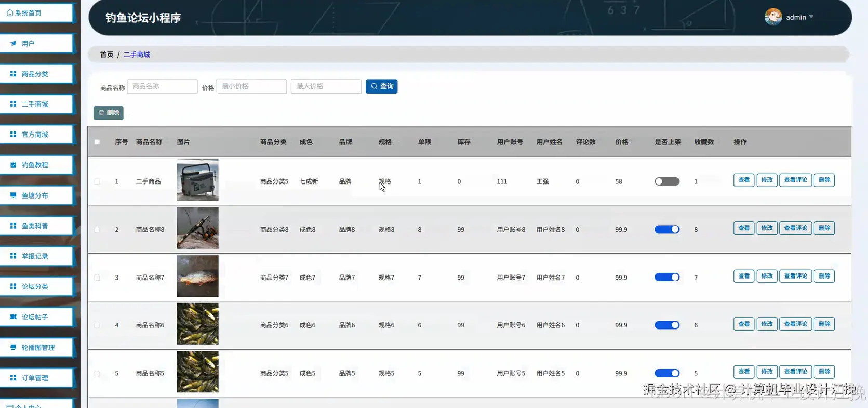Click the grid icon beside 商品分类

click(x=13, y=74)
